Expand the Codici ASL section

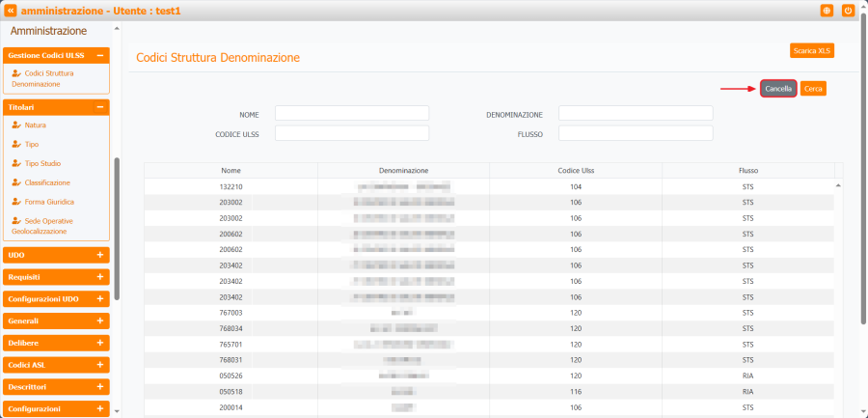tap(99, 365)
